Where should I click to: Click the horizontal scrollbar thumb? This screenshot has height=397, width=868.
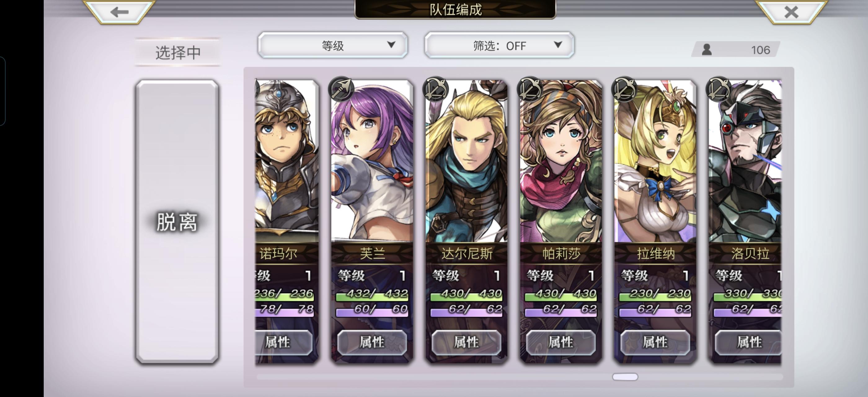click(x=625, y=377)
